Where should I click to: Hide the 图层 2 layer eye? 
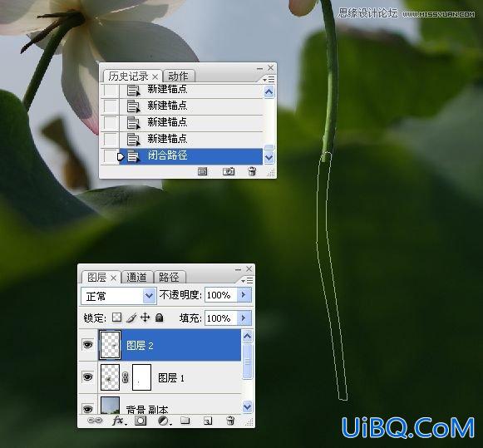point(88,345)
